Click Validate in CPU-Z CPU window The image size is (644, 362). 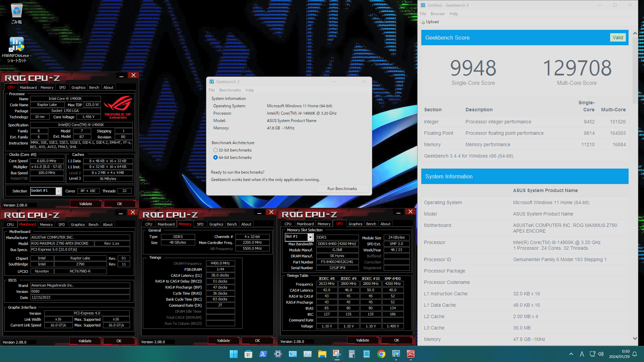[86, 204]
